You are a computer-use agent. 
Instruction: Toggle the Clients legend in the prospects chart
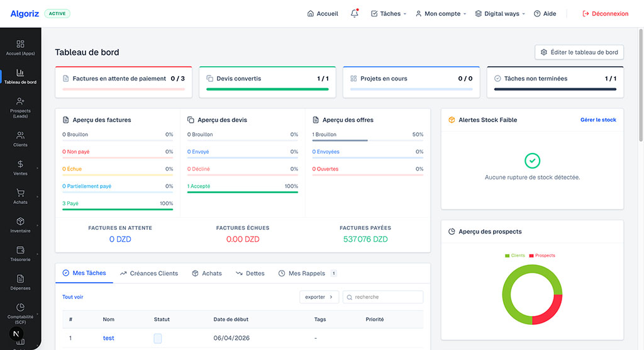[x=515, y=256]
